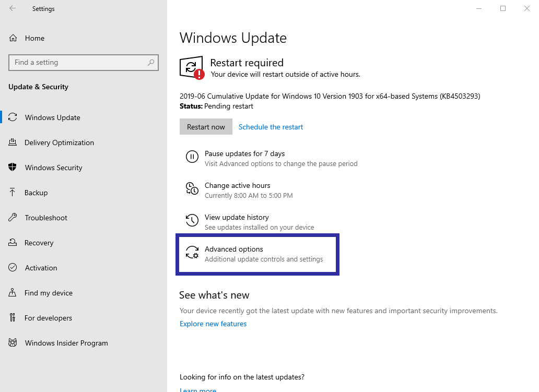Open Delivery Optimization settings
The height and width of the screenshot is (392, 539).
(59, 142)
